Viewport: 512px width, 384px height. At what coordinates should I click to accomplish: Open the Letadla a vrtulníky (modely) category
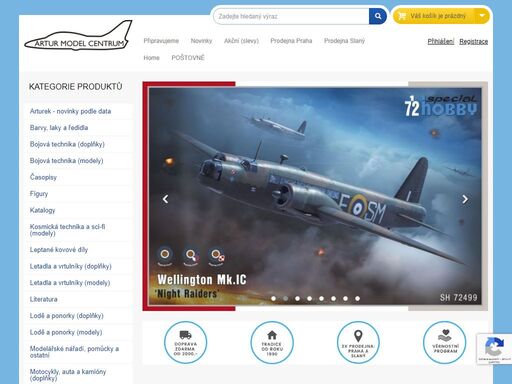point(70,283)
